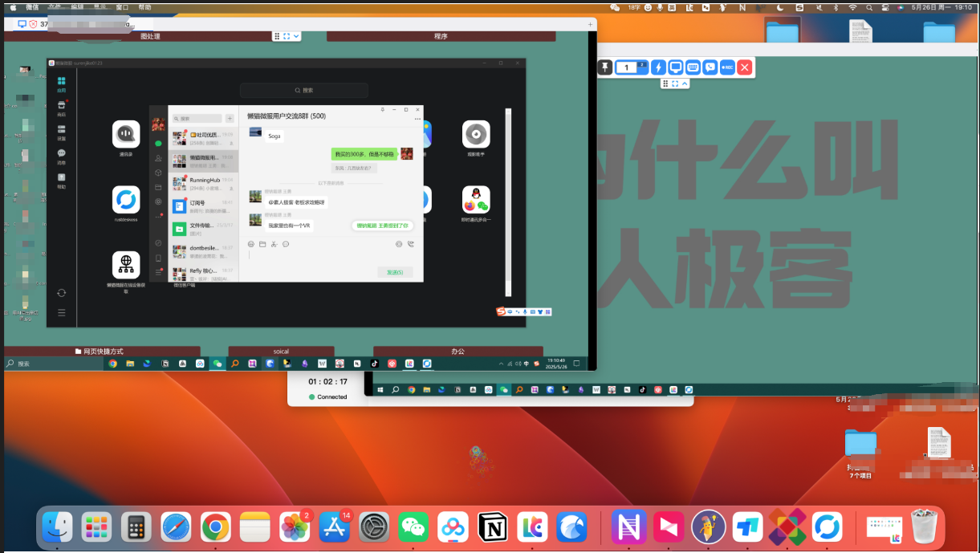This screenshot has width=980, height=553.
Task: Open the voice call chat icon in toolbar
Action: pyautogui.click(x=710, y=67)
